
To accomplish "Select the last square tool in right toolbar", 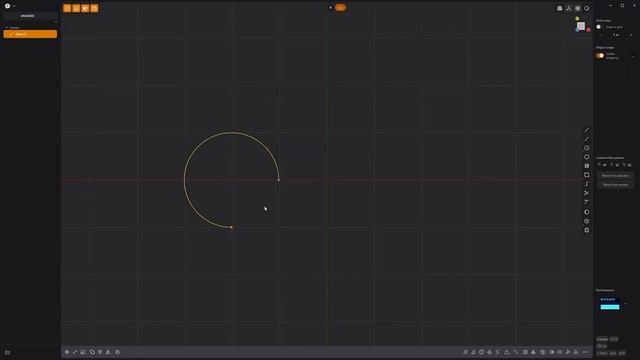I will click(x=587, y=230).
